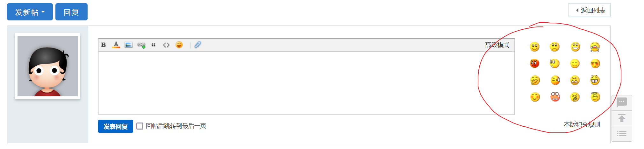Insert the big grin teeth emoticon
This screenshot has width=644, height=149.
(595, 80)
